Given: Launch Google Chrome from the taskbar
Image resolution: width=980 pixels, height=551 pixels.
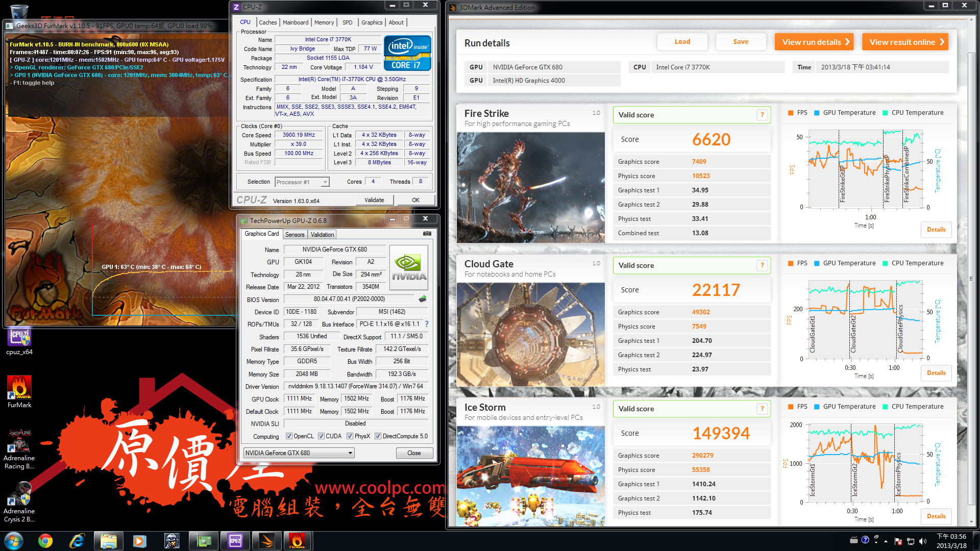Looking at the screenshot, I should tap(45, 541).
